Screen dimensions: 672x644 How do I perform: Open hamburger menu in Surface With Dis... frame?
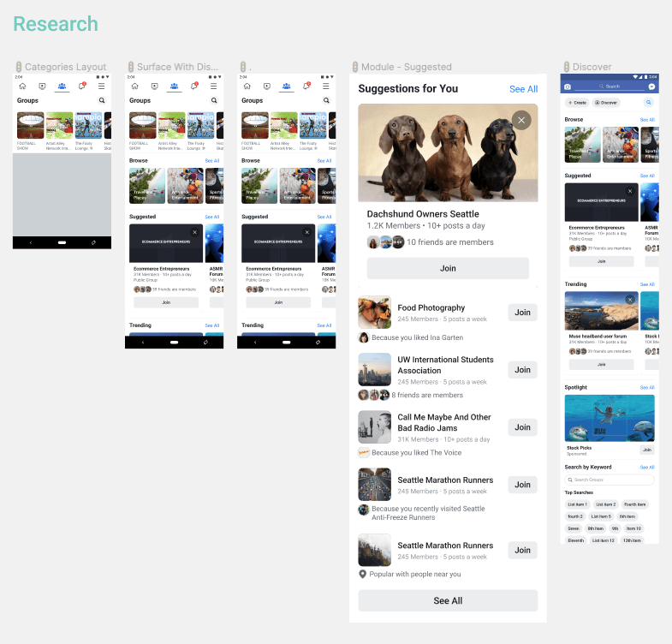213,86
